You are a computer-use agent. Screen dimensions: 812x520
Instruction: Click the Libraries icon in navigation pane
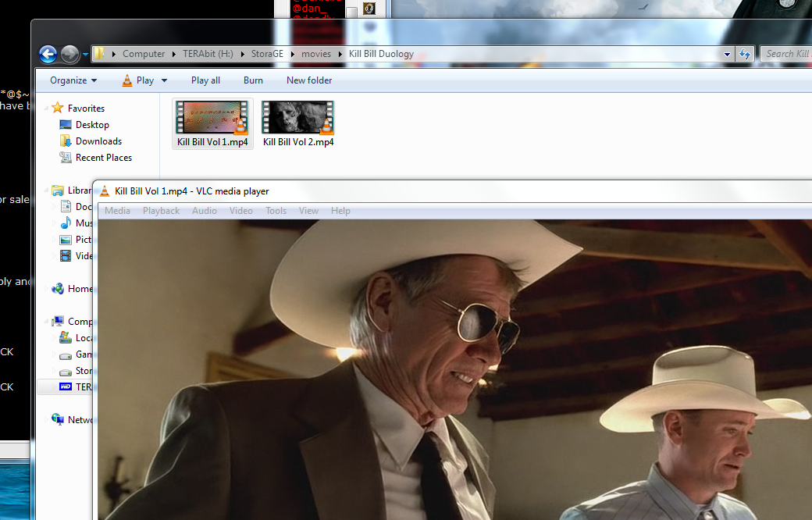pos(58,191)
